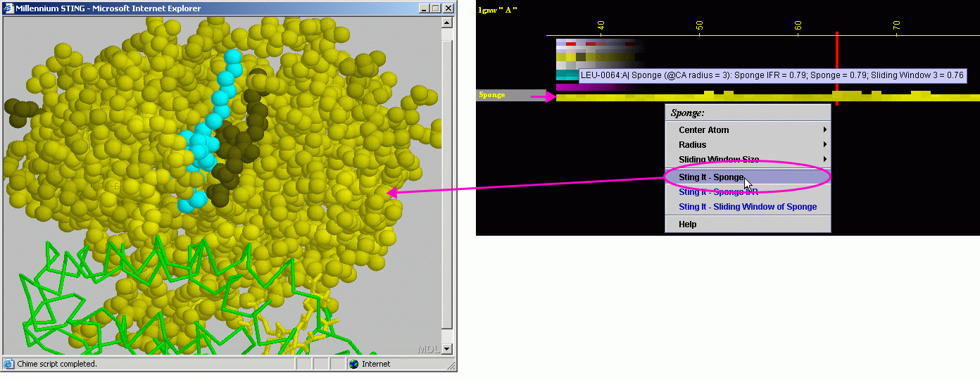Click the residue number 40 tick
The height and width of the screenshot is (380, 980).
[x=601, y=25]
